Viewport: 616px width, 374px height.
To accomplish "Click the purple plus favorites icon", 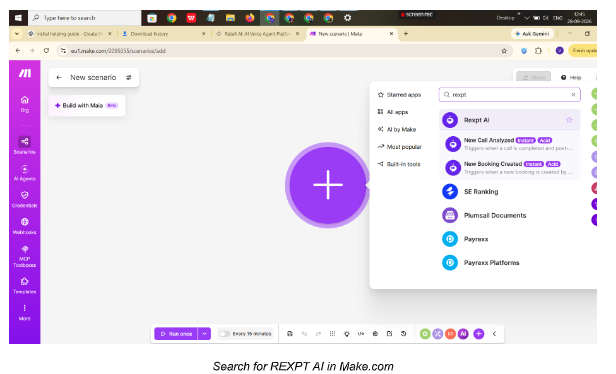I will (x=478, y=334).
